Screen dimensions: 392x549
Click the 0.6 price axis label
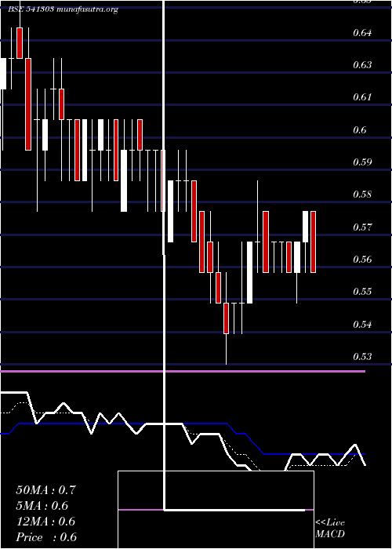359,130
